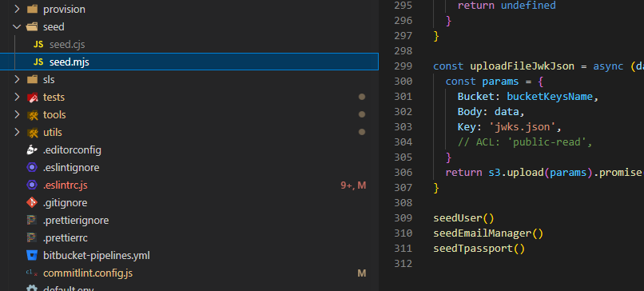644x291 pixels.
Task: Open the .eslintrc.js file
Action: [66, 185]
